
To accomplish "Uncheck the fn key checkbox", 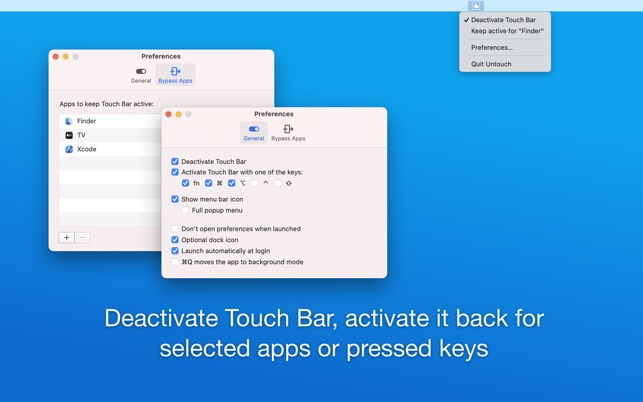I will click(185, 183).
